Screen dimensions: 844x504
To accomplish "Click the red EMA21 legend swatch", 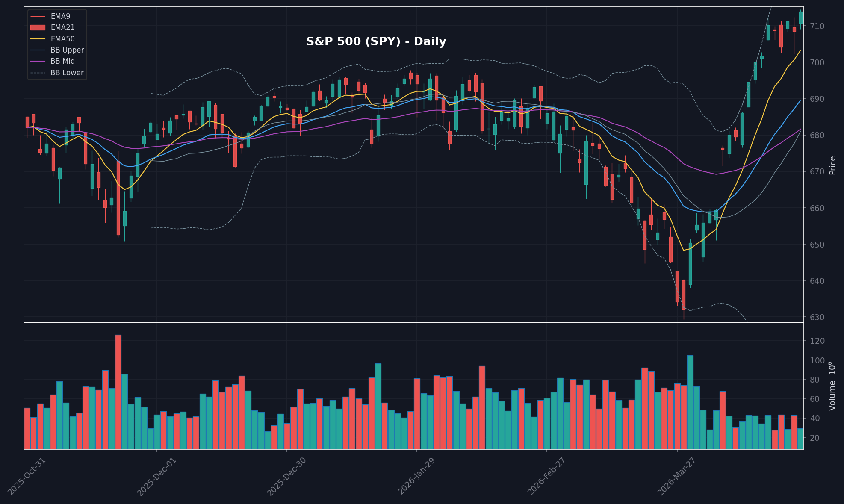I will click(38, 28).
